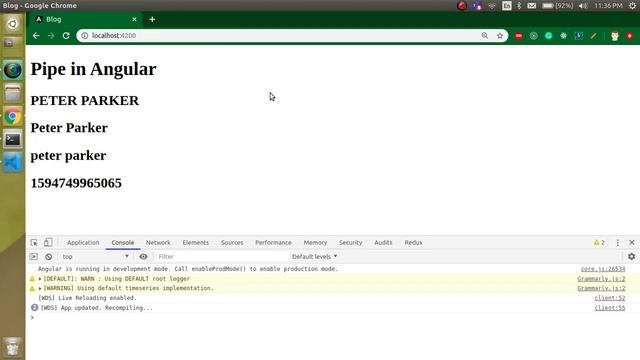Click the first red extension icon in toolbar
The height and width of the screenshot is (360, 640).
(x=519, y=36)
